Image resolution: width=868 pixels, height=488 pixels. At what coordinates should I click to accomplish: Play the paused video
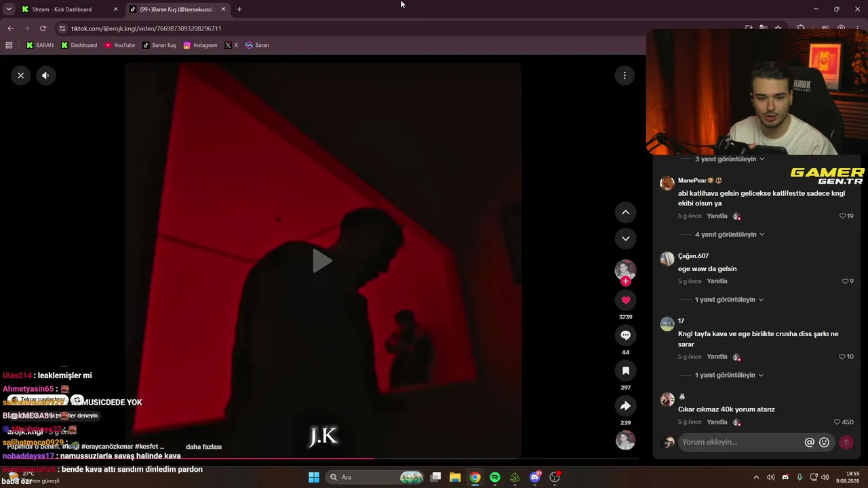tap(322, 260)
